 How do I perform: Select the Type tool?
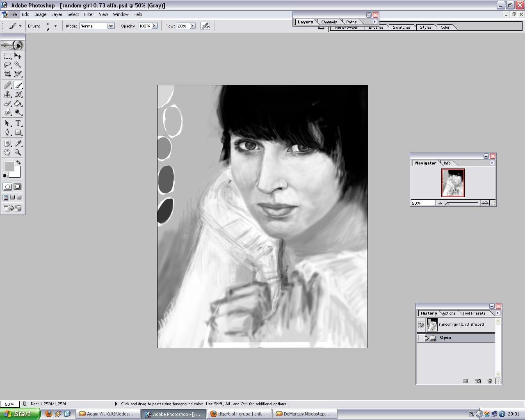18,123
